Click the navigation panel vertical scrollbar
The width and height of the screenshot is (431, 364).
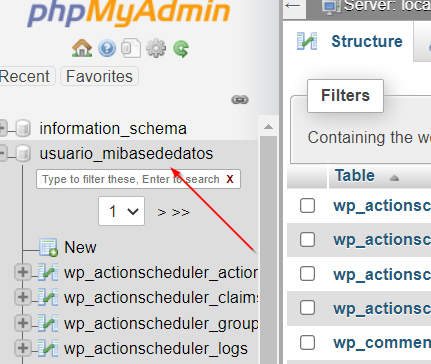(x=268, y=245)
